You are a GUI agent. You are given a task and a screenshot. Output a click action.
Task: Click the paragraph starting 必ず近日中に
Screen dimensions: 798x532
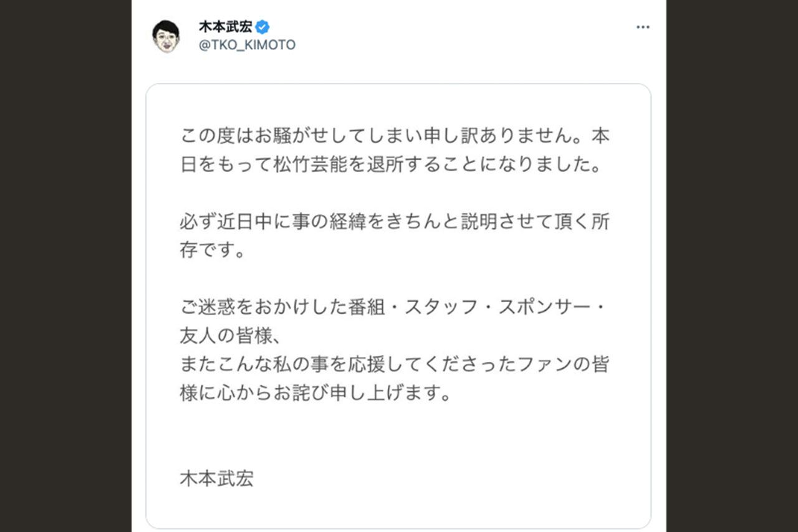point(398,222)
